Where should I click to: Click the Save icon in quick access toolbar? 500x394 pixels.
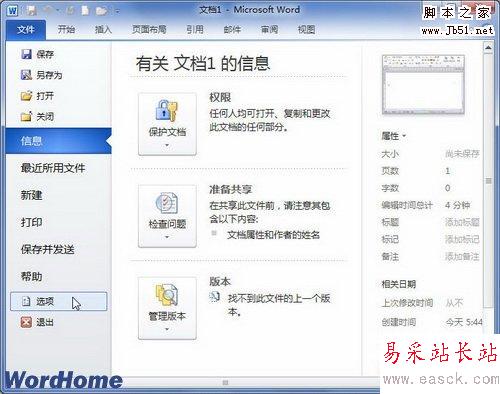coord(32,11)
